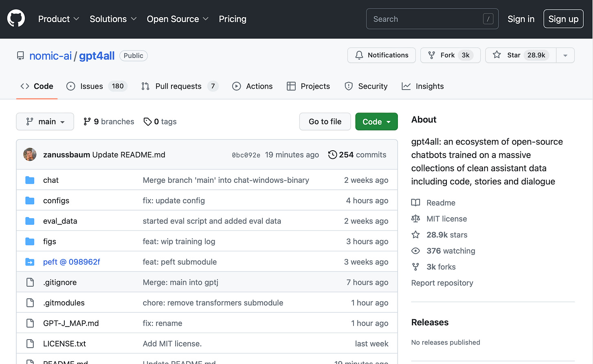Viewport: 593px width, 364px height.
Task: Click the .gitignore file icon
Action: (x=30, y=282)
